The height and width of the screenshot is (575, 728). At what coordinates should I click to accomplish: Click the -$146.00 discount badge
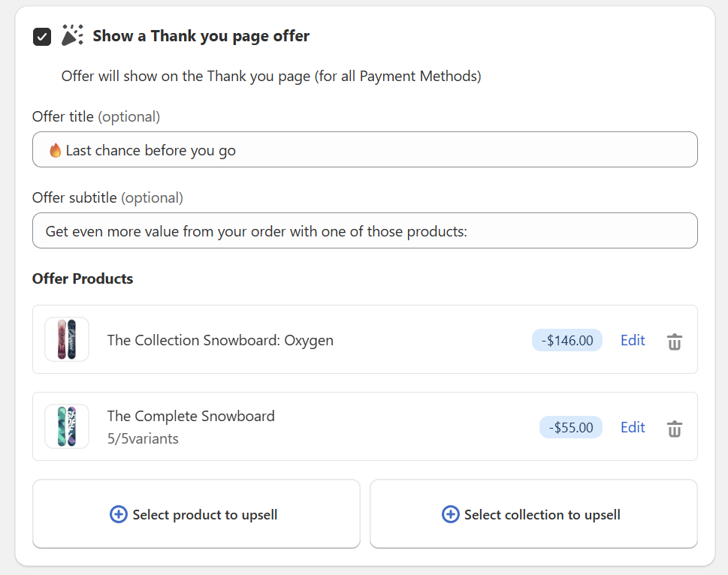click(x=567, y=341)
